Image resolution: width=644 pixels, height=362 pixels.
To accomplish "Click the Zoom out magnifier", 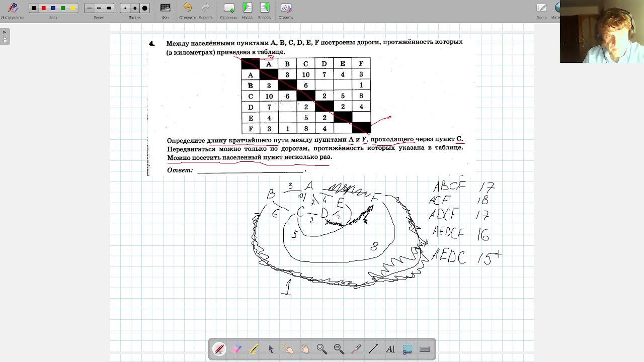I will coord(339,349).
